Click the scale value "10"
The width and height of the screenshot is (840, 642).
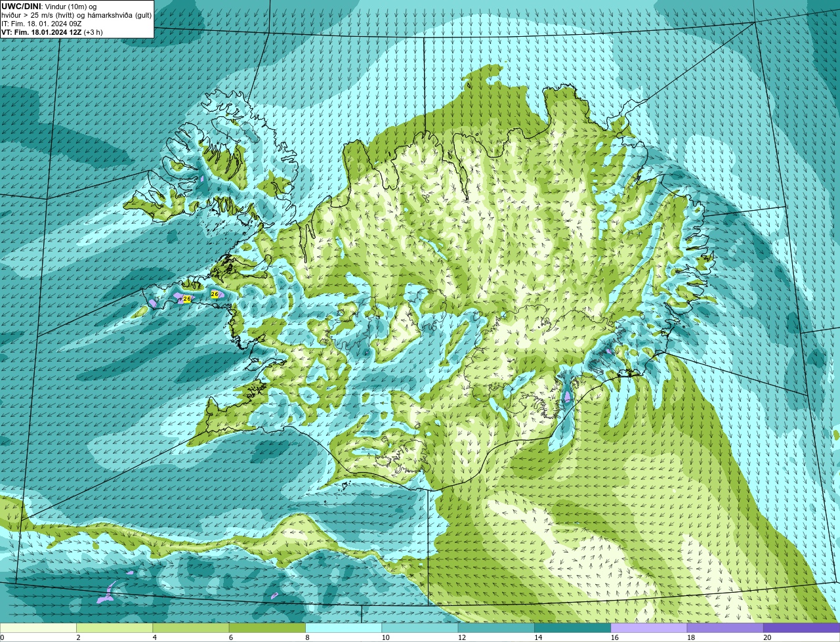[x=385, y=637]
